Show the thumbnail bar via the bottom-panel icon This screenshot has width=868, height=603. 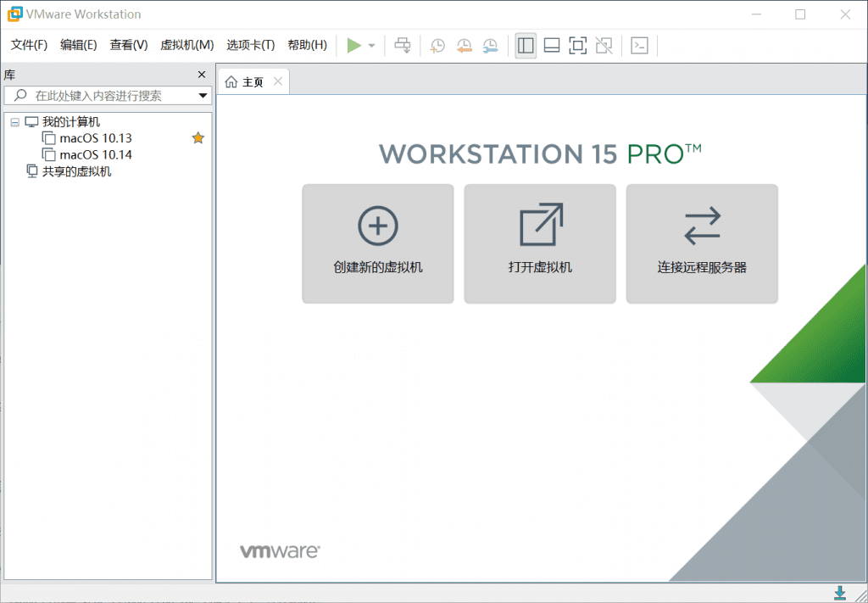(552, 45)
